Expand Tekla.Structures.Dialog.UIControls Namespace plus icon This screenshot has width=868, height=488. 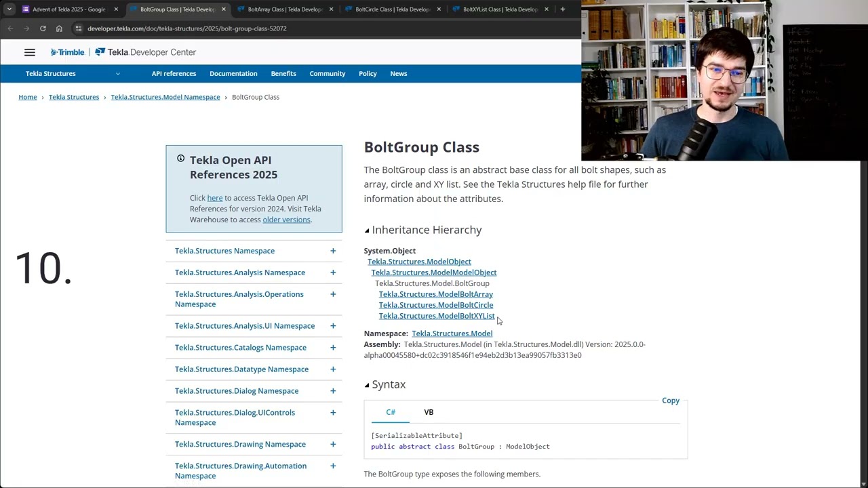pos(333,413)
